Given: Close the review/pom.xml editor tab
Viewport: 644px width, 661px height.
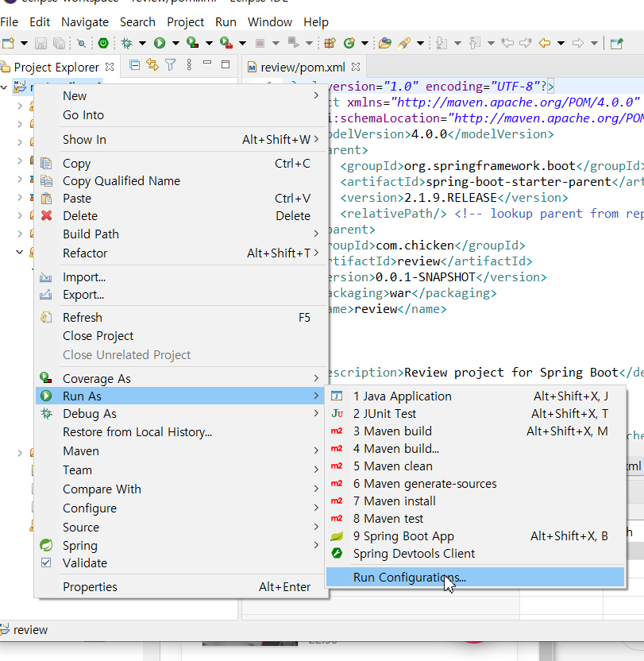Looking at the screenshot, I should tap(356, 67).
